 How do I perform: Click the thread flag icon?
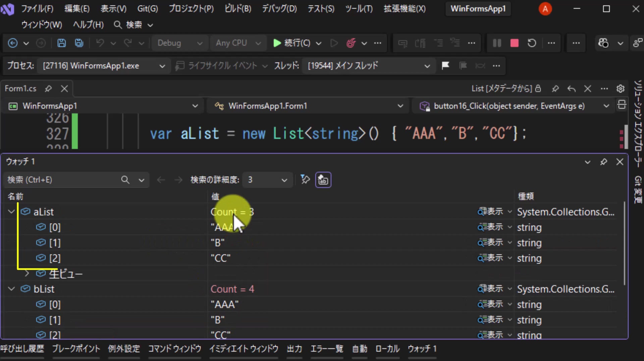click(x=445, y=65)
